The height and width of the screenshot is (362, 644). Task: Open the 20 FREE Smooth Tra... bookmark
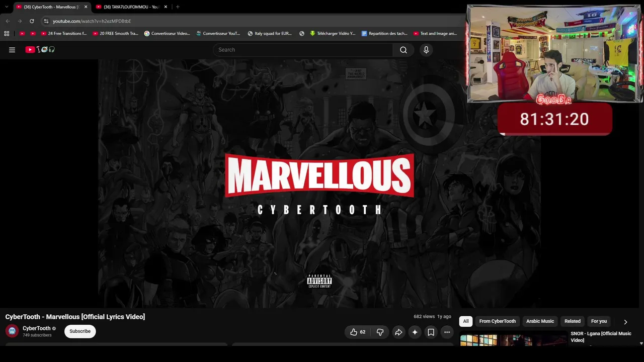tap(115, 34)
